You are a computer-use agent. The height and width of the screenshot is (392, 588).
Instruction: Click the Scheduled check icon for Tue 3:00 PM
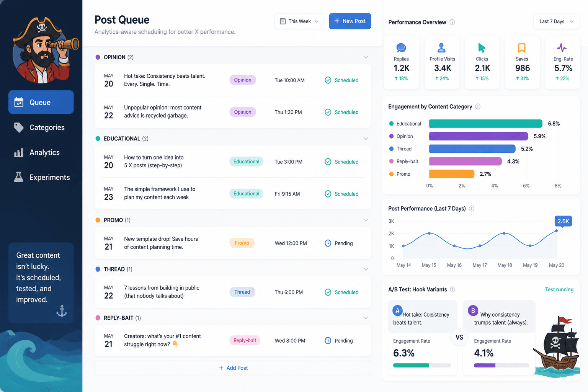(328, 162)
